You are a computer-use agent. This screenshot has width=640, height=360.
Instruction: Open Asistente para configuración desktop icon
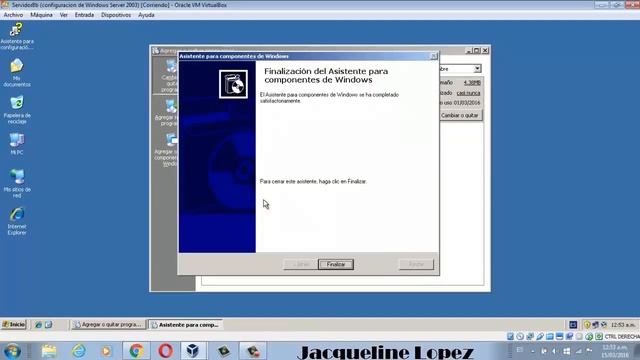pos(17,36)
